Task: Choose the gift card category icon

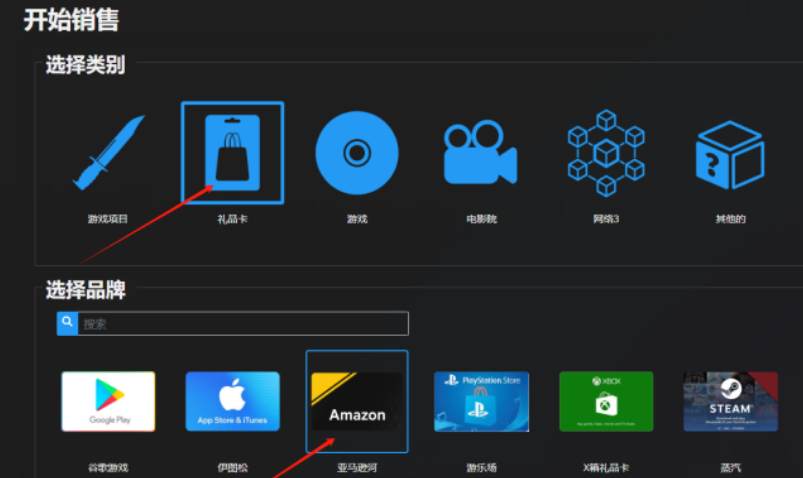Action: 233,153
